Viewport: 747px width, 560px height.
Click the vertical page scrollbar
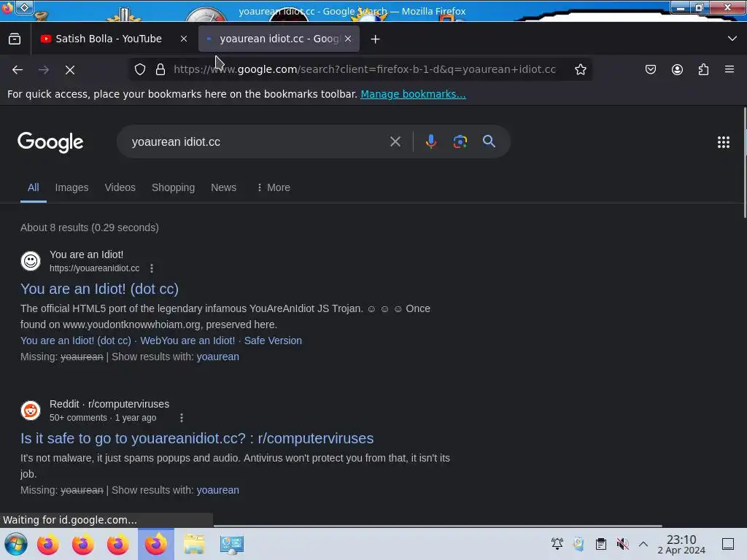tap(744, 162)
